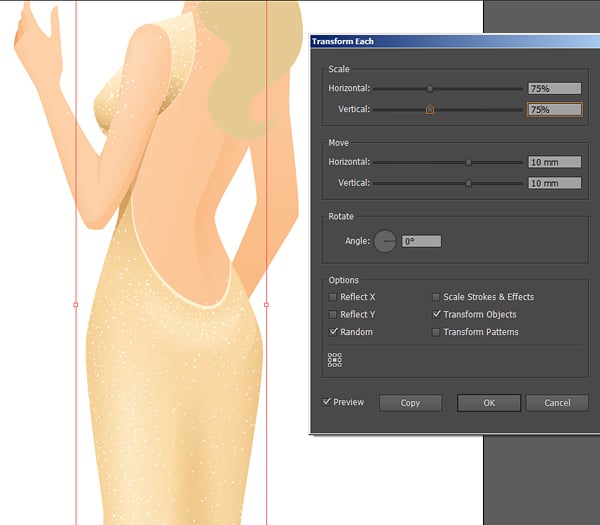Cancel the Transform Each dialog
Image resolution: width=600 pixels, height=525 pixels.
click(x=557, y=403)
